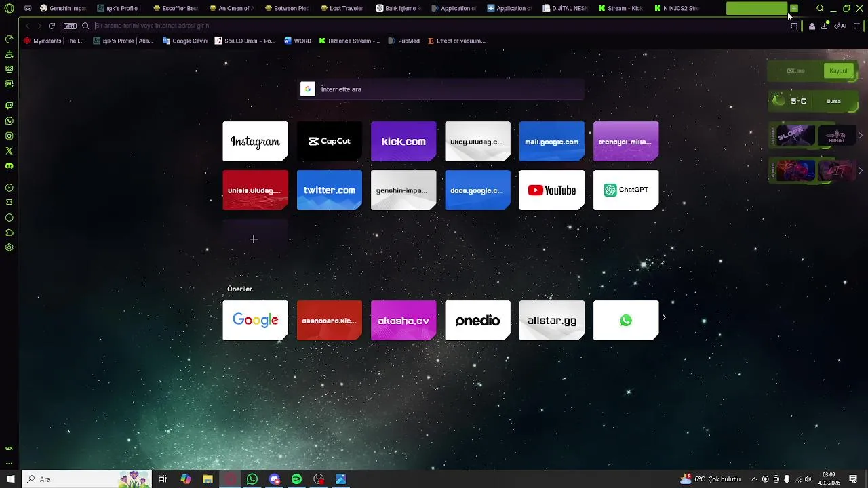Switch to the Lost Traveler tab

(x=342, y=9)
